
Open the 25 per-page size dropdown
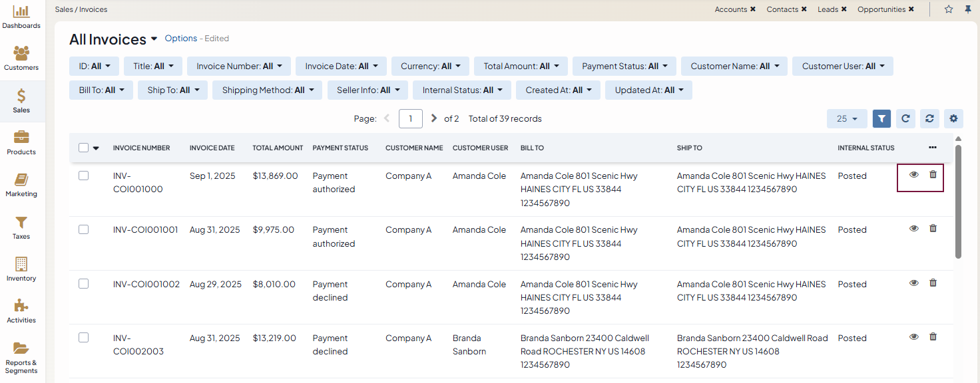[846, 118]
